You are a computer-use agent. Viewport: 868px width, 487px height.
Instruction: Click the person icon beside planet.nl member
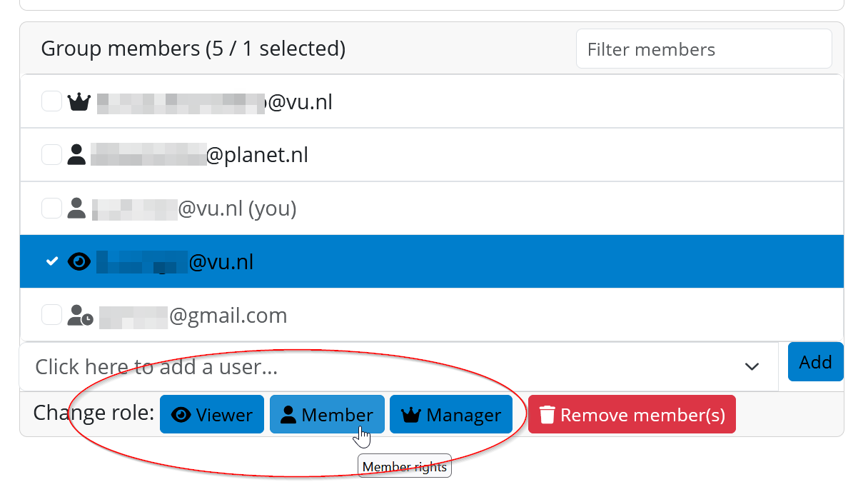(x=76, y=155)
